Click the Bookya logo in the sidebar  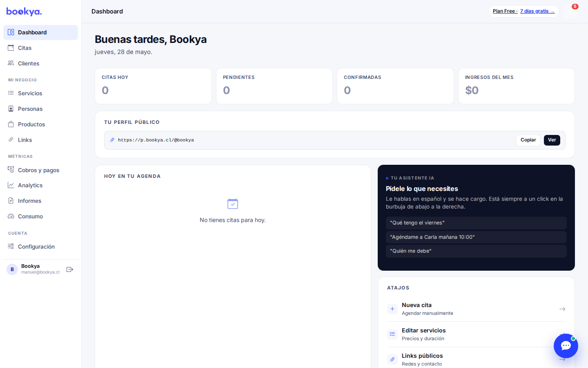pyautogui.click(x=24, y=11)
